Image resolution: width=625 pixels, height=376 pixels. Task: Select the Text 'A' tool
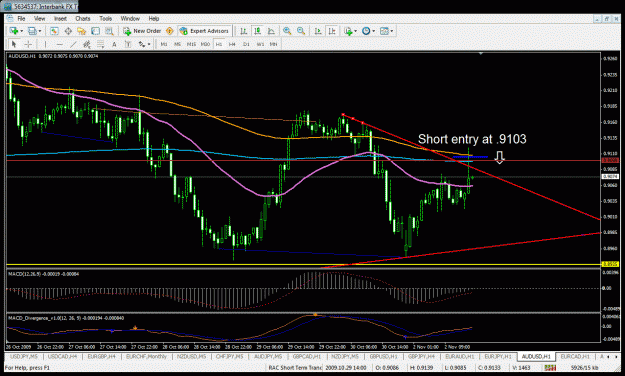114,44
